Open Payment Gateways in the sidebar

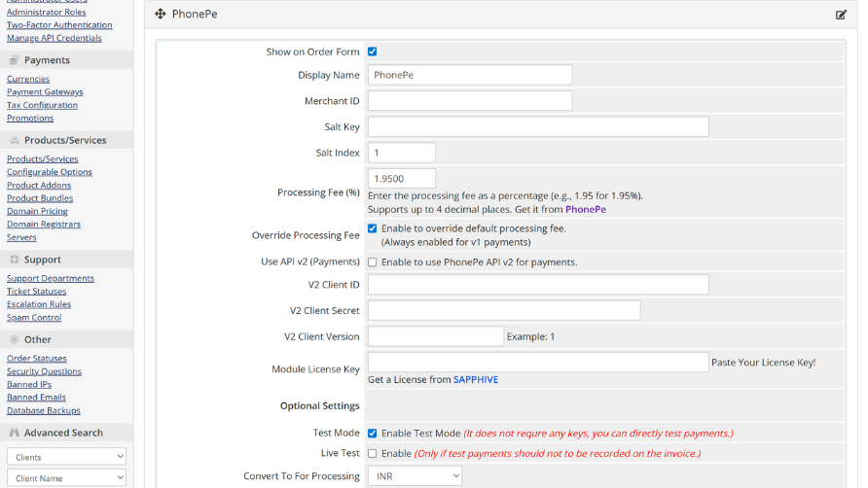click(45, 92)
